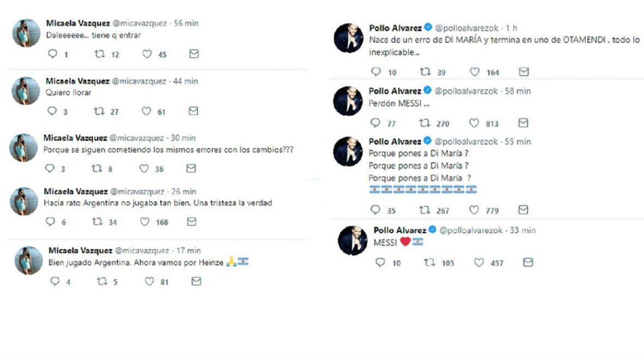Image resolution: width=644 pixels, height=360 pixels.
Task: Open the @micavazquez handle on the 17 min tweet
Action: point(143,250)
